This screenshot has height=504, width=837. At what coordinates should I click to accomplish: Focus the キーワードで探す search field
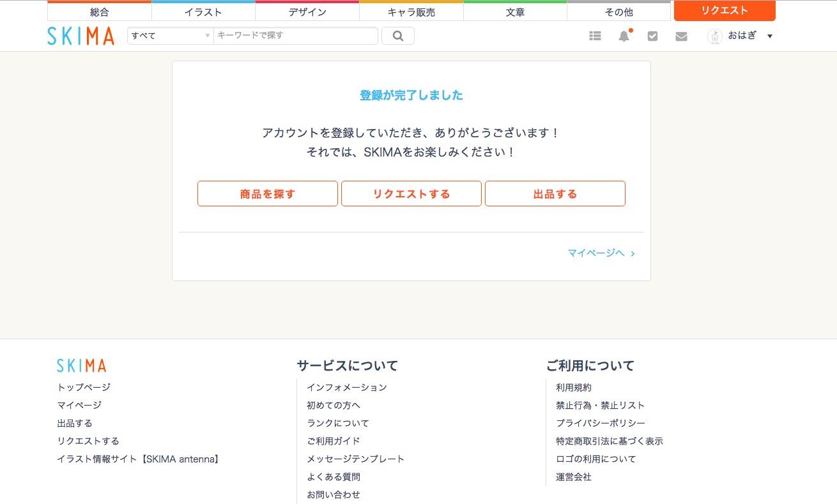[296, 36]
